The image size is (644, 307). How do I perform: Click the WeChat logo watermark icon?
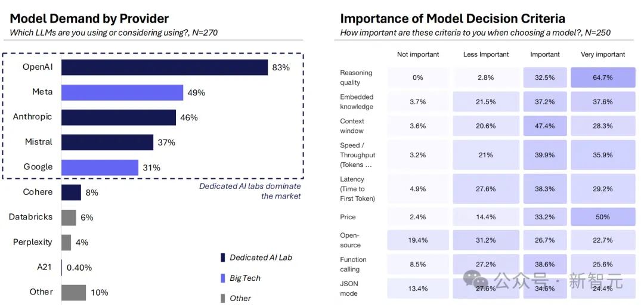pos(476,280)
